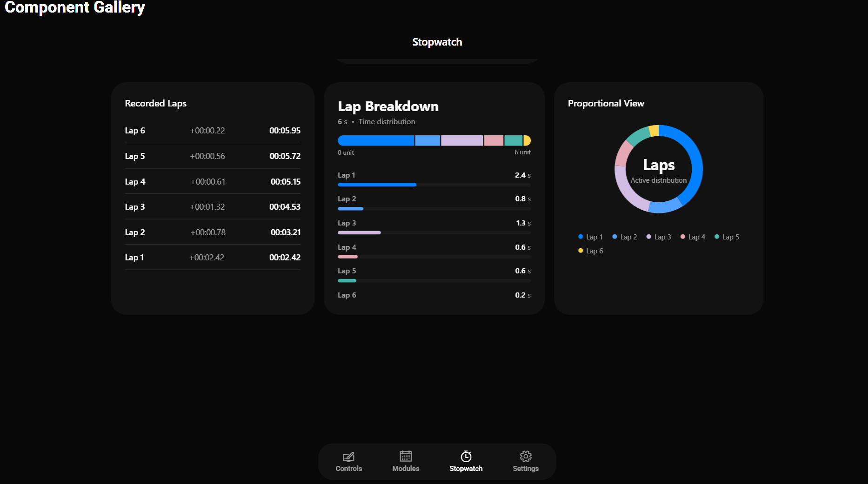Click the total time 00:05.95
868x484 pixels.
click(285, 131)
